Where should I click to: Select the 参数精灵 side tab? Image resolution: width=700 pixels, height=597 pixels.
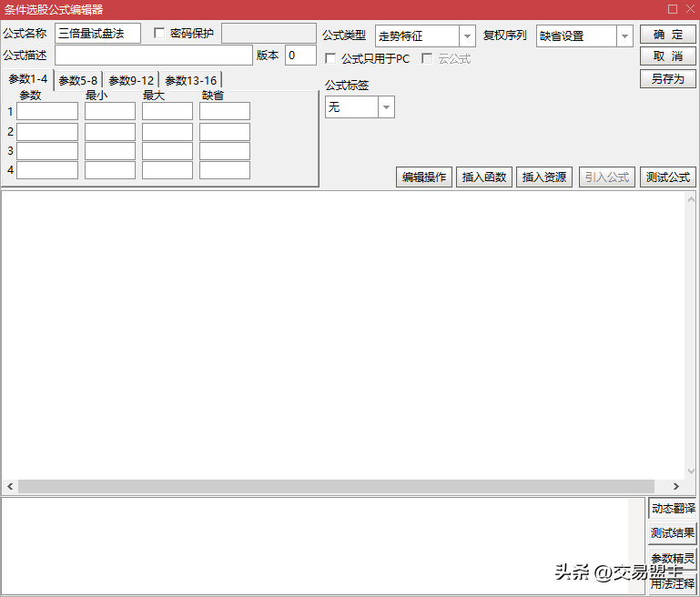tap(673, 558)
